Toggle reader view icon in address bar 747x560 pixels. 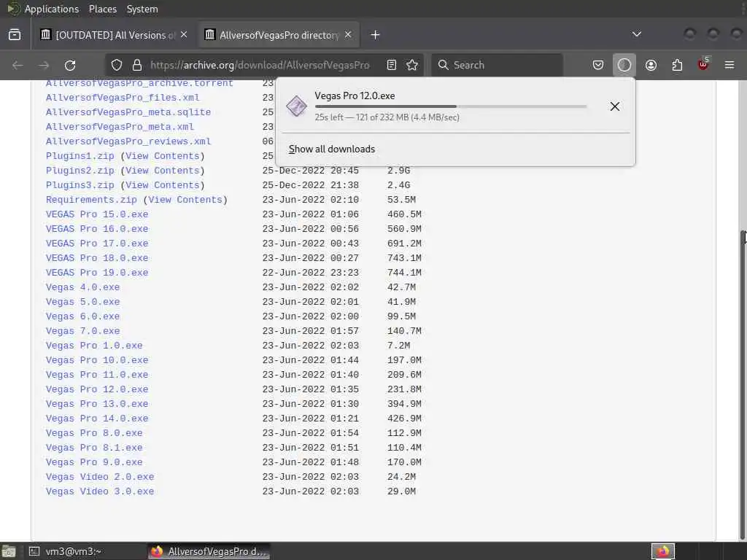click(392, 65)
